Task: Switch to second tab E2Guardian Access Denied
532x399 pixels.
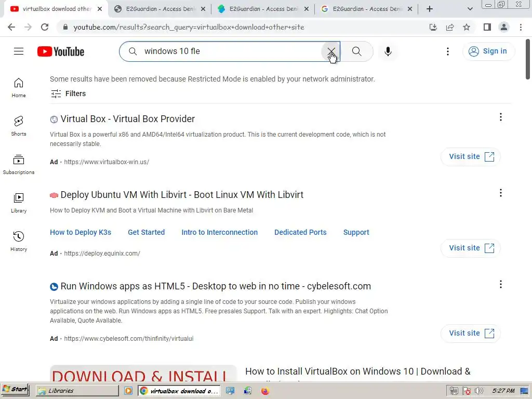Action: point(160,9)
